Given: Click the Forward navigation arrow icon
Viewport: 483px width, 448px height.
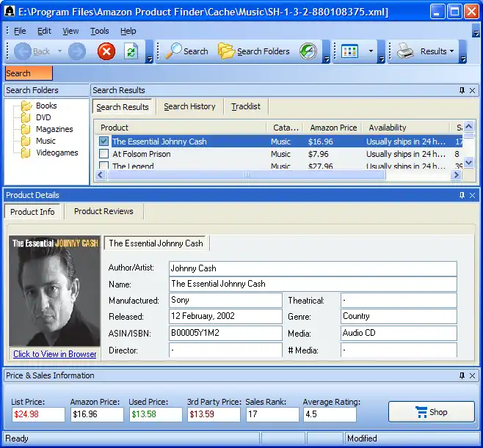Looking at the screenshot, I should point(77,51).
